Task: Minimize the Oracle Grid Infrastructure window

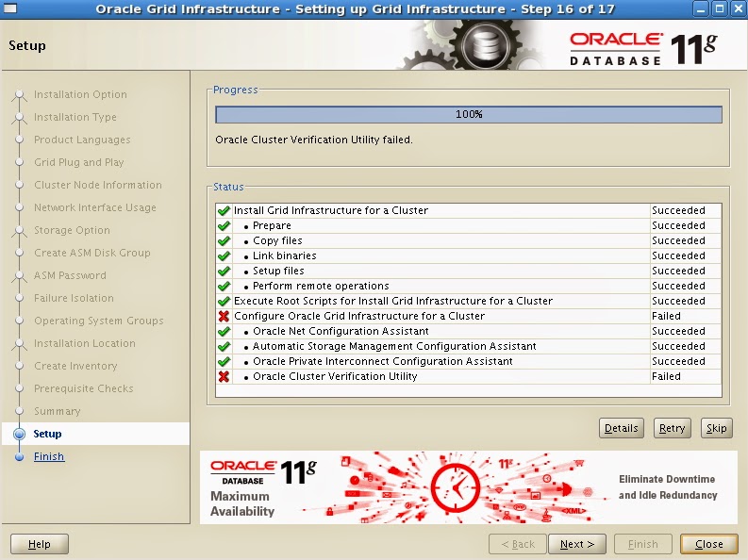Action: pos(701,9)
